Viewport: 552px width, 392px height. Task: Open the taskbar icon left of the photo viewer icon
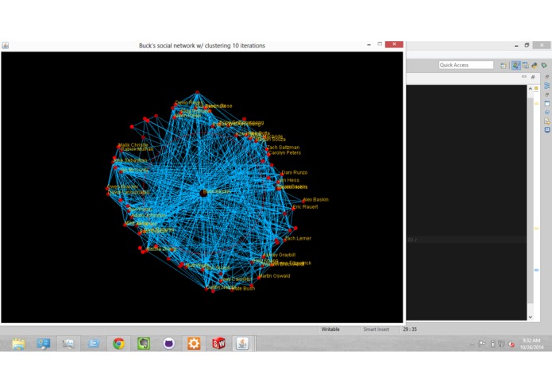[x=44, y=344]
